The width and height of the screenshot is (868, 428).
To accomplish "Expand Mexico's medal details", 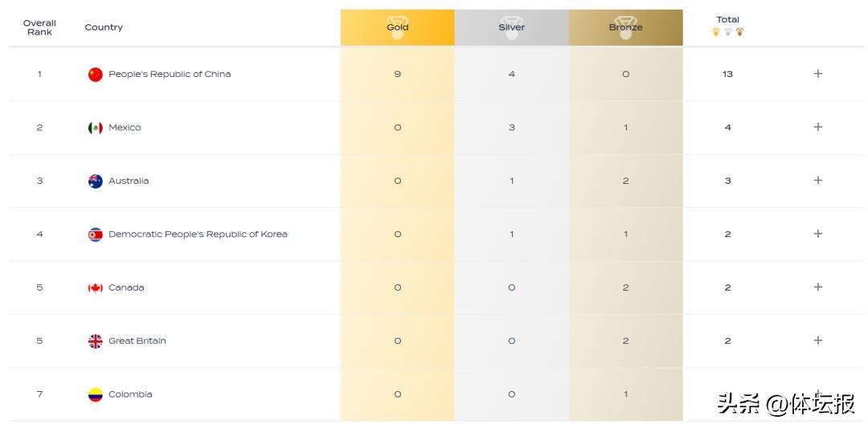I will [x=817, y=127].
